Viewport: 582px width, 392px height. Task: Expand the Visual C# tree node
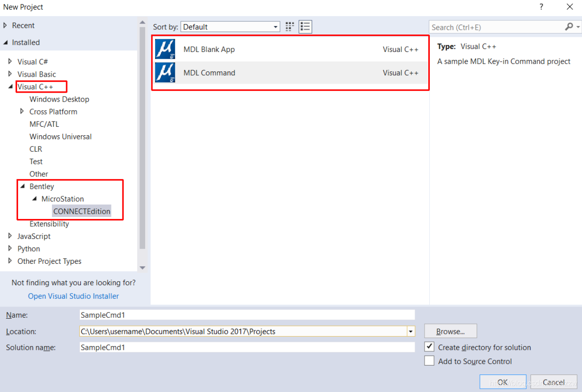pos(10,61)
